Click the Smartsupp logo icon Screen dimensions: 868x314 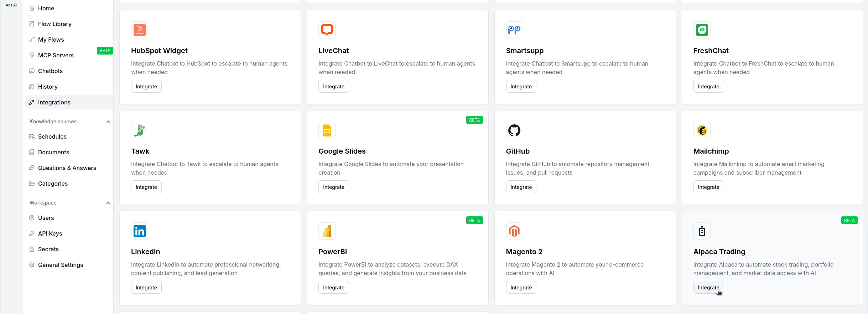(x=514, y=30)
